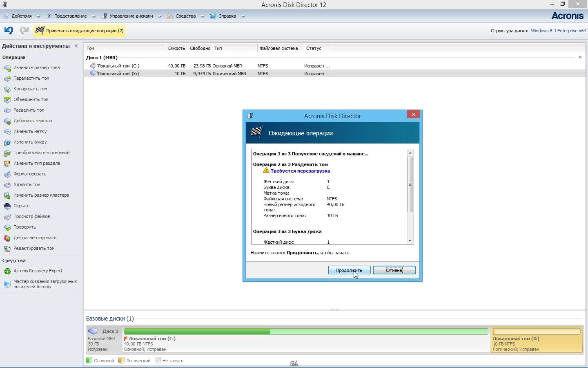
Task: Sort by the 'Файловая система' column header
Action: 281,48
